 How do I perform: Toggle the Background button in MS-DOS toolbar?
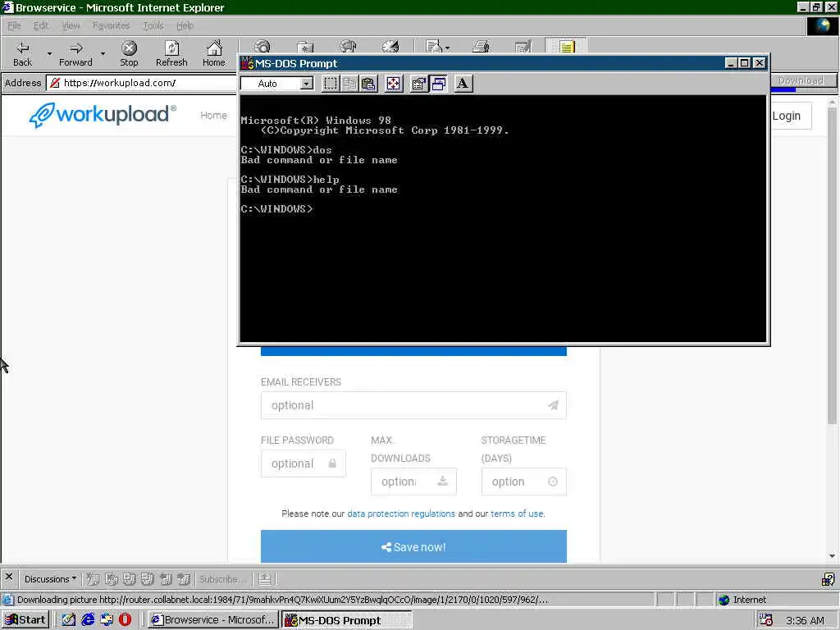click(439, 84)
